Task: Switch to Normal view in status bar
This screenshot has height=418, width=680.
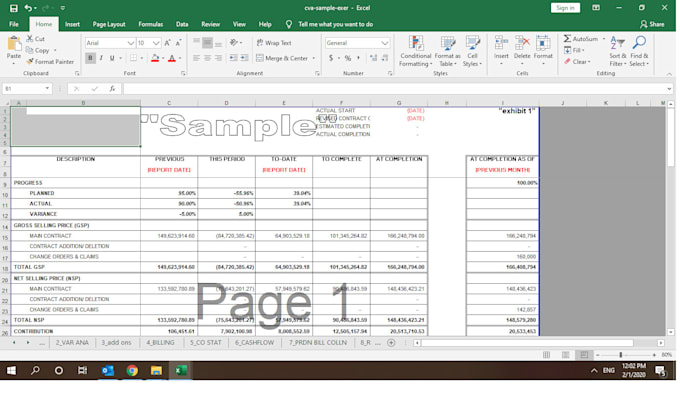Action: [x=546, y=355]
